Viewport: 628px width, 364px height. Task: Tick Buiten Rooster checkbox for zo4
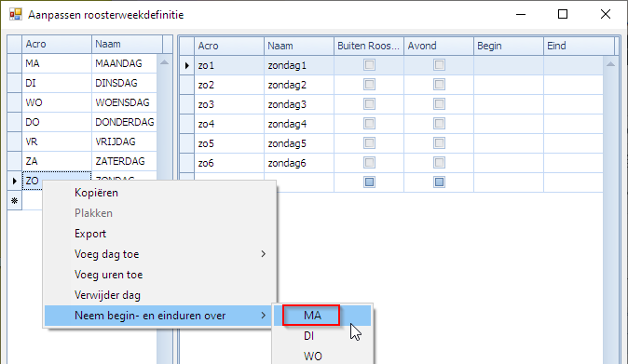point(369,124)
